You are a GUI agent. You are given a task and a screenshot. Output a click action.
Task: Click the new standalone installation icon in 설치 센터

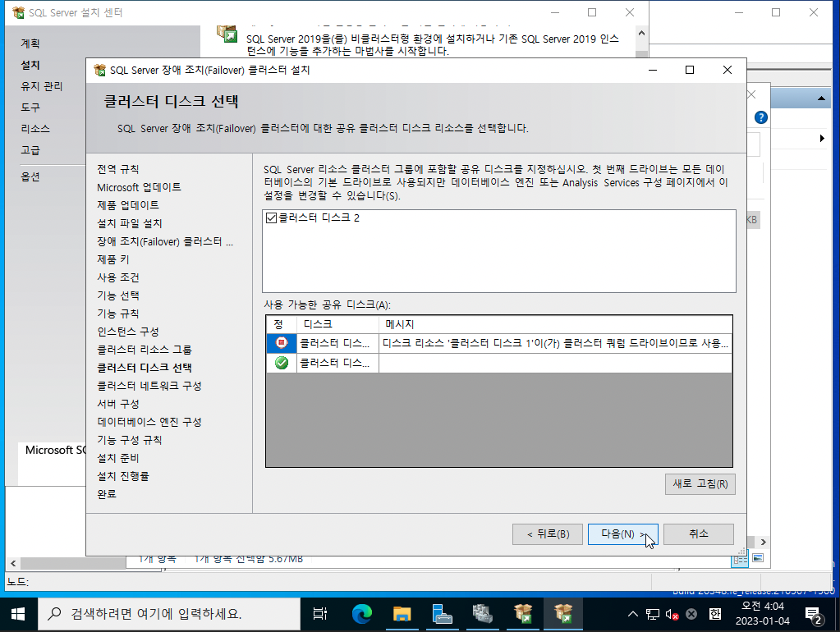227,33
